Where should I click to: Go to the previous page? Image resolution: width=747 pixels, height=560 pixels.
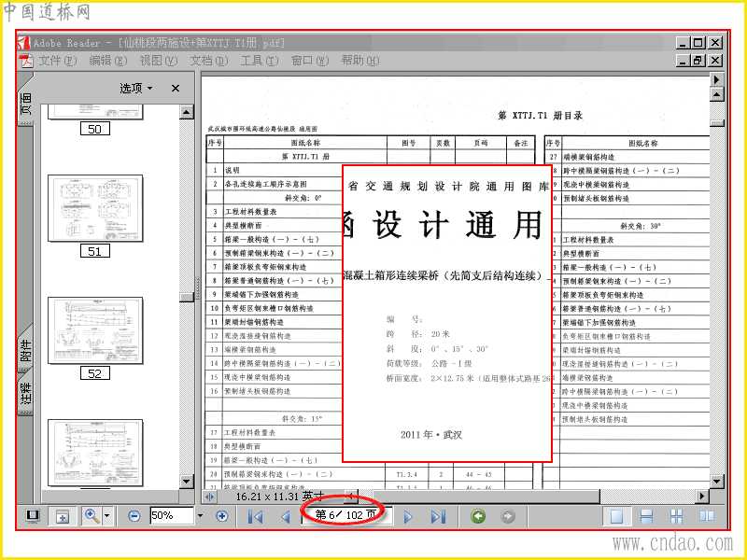tap(286, 516)
